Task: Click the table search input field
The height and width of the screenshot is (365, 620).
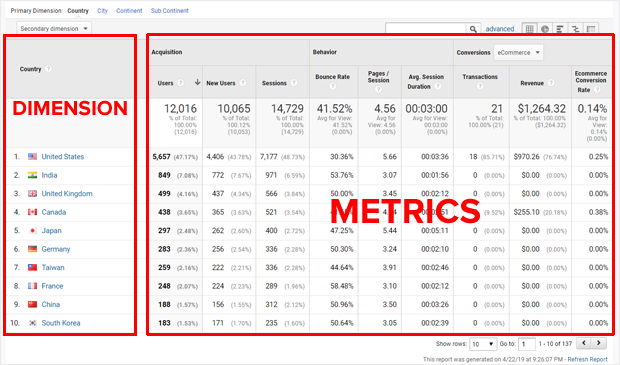Action: tap(426, 29)
